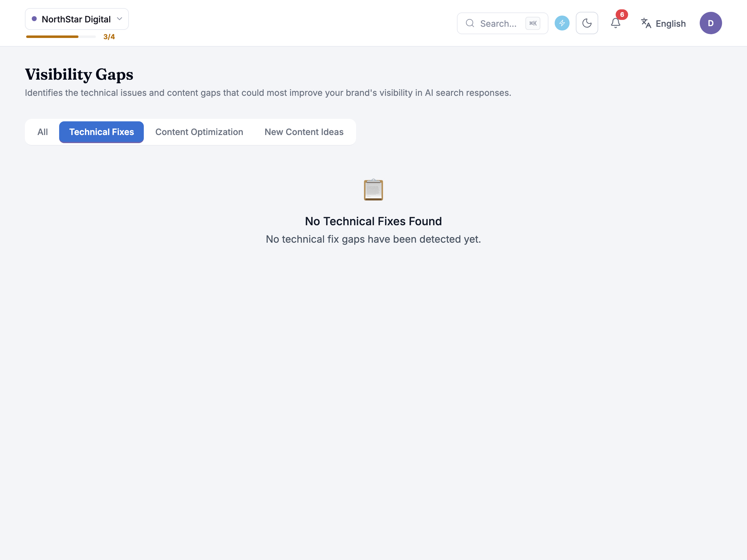Open notifications bell icon
747x560 pixels.
(x=615, y=23)
